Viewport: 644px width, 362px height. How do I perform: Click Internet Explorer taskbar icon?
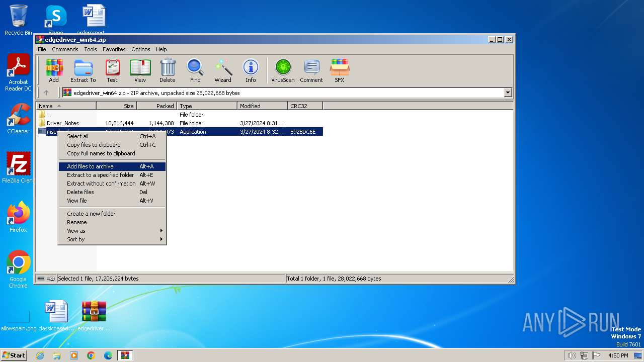[40, 355]
